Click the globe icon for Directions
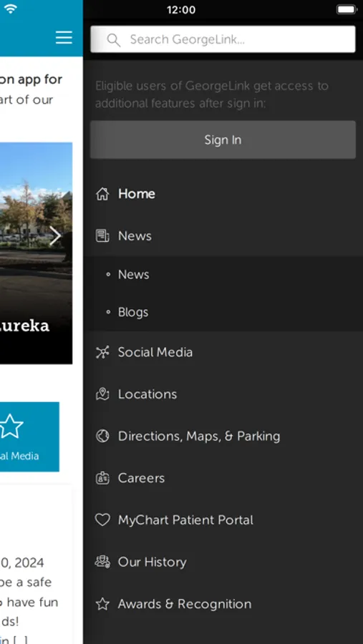Image resolution: width=363 pixels, height=644 pixels. tap(102, 436)
